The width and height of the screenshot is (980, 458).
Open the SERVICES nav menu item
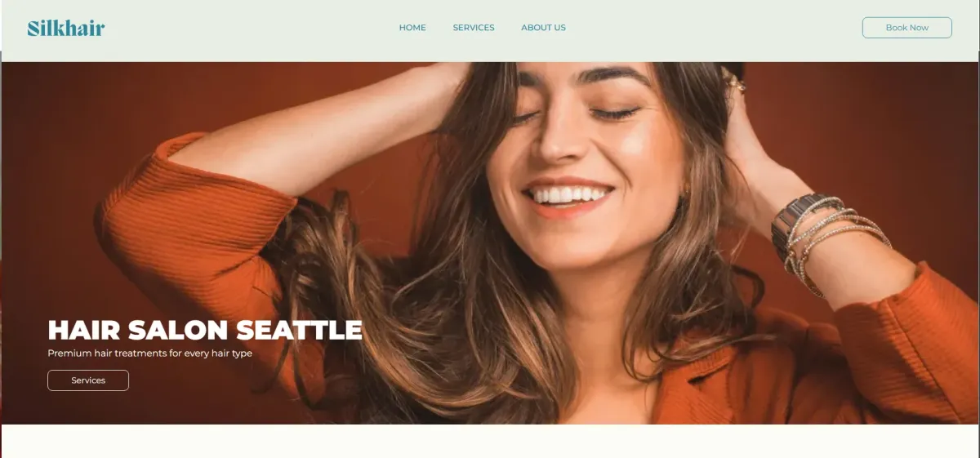474,28
